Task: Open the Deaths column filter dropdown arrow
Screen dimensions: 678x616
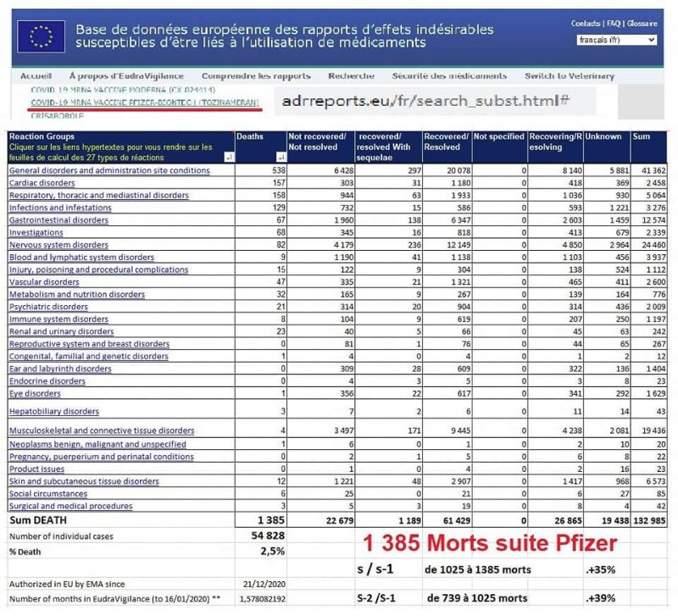Action: [281, 157]
